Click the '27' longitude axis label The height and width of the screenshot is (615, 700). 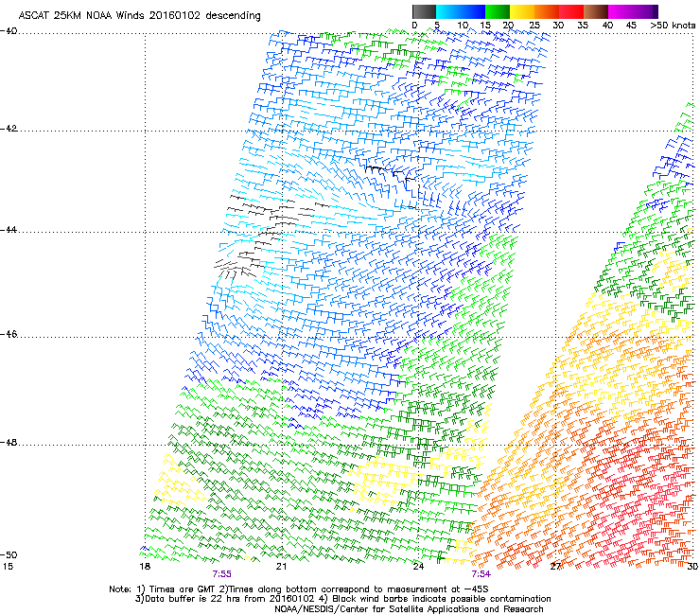(x=555, y=567)
